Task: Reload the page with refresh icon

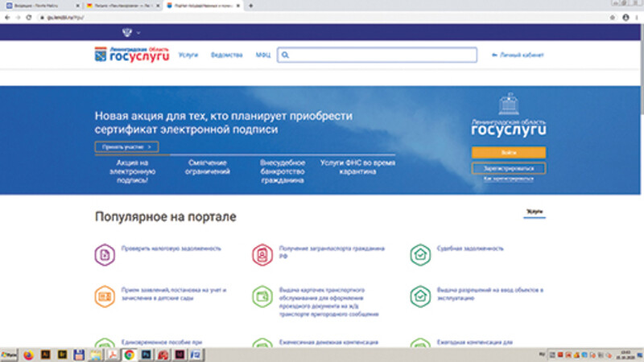Action: (x=29, y=17)
